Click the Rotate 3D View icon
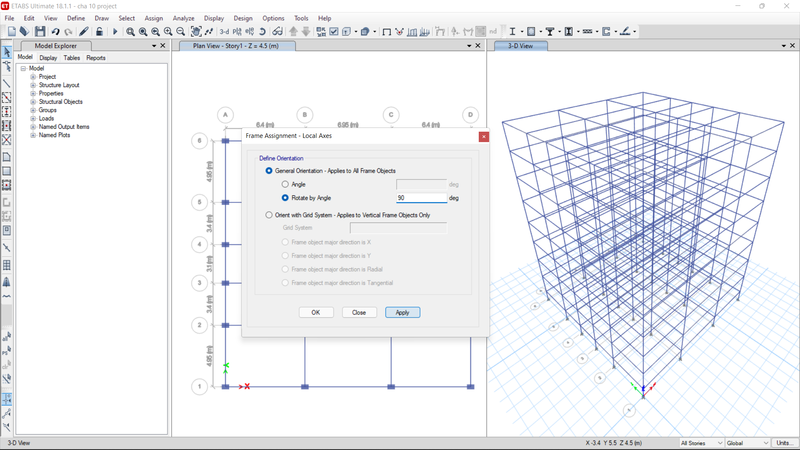Viewport: 800px width, 450px height. [262, 32]
